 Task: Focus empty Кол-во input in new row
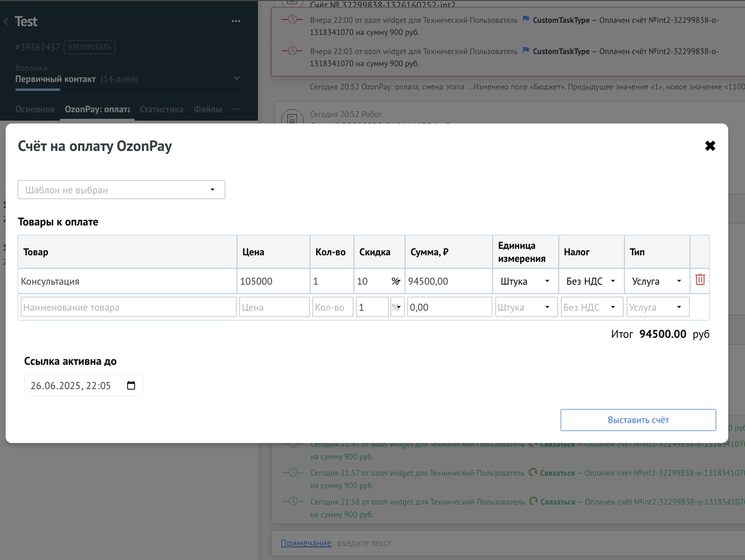click(x=333, y=307)
